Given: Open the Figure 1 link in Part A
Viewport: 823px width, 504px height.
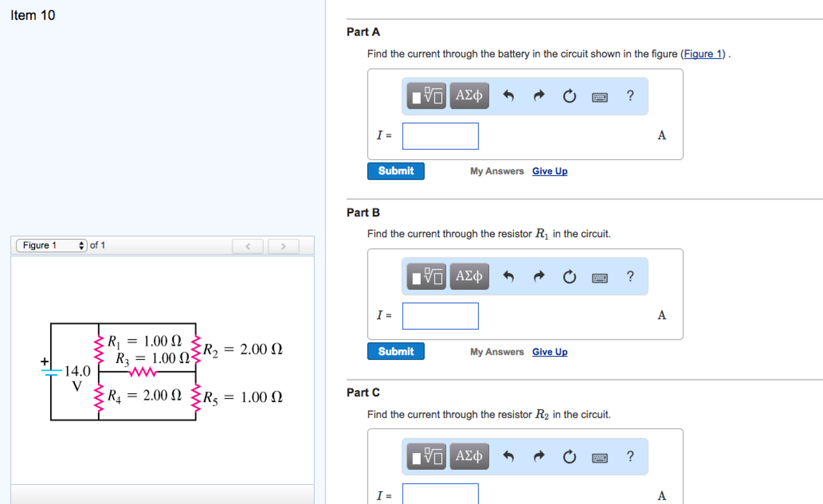Looking at the screenshot, I should coord(703,54).
